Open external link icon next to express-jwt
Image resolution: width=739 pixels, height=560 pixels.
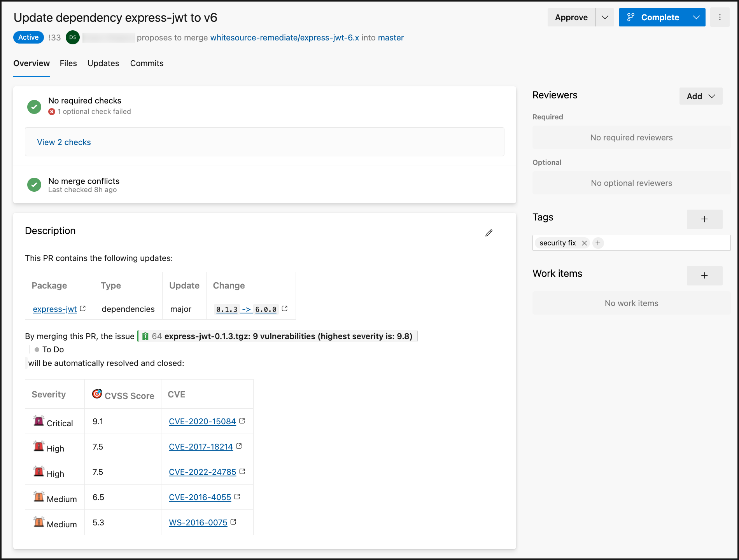[83, 308]
